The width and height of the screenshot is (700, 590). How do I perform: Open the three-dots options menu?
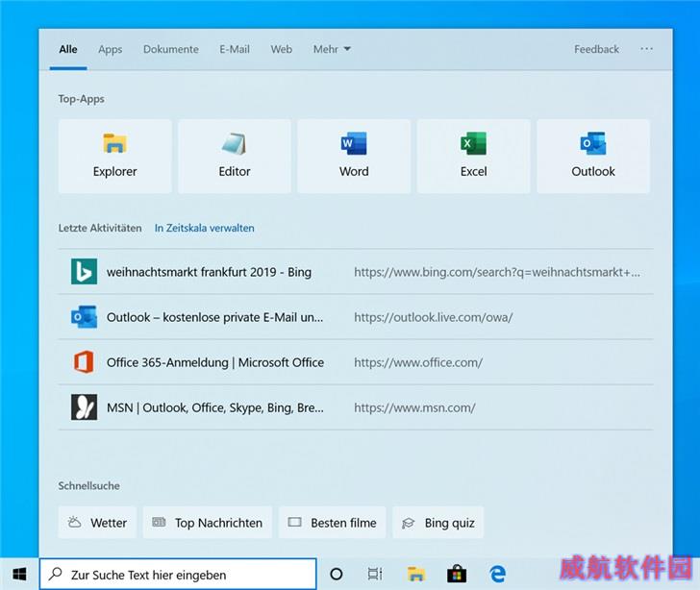(x=646, y=49)
